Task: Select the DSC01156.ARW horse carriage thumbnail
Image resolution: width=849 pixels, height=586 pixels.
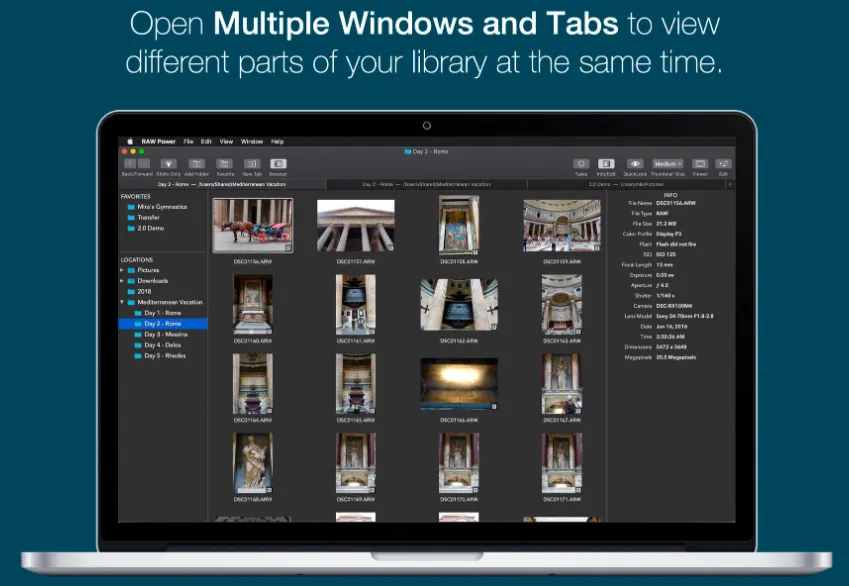Action: click(253, 225)
